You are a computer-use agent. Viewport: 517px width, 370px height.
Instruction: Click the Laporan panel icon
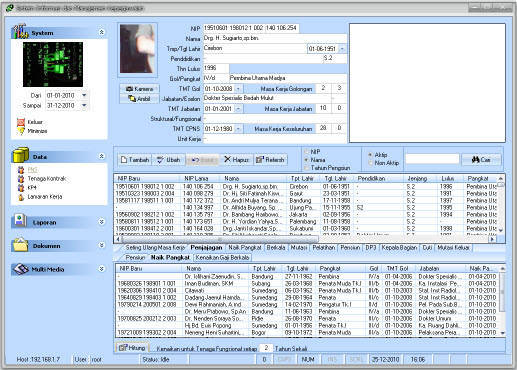(19, 220)
